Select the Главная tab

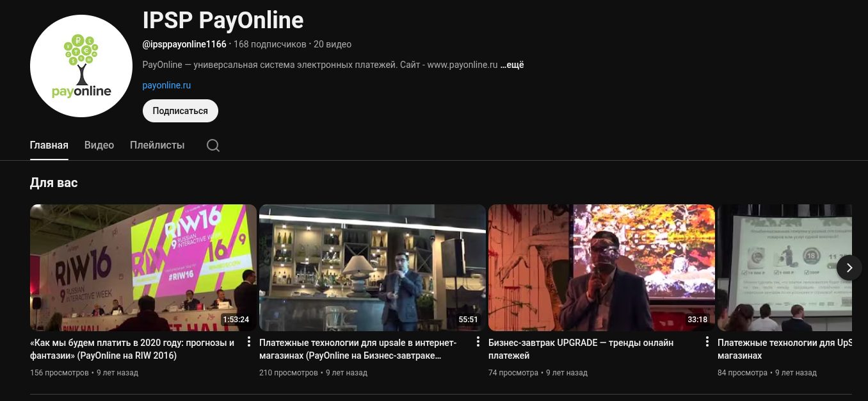click(49, 145)
